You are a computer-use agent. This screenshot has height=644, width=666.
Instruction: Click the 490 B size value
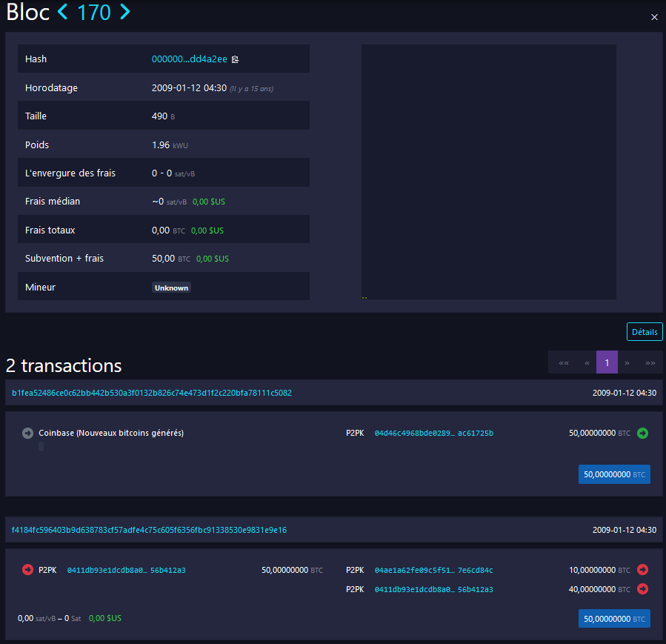(x=163, y=116)
